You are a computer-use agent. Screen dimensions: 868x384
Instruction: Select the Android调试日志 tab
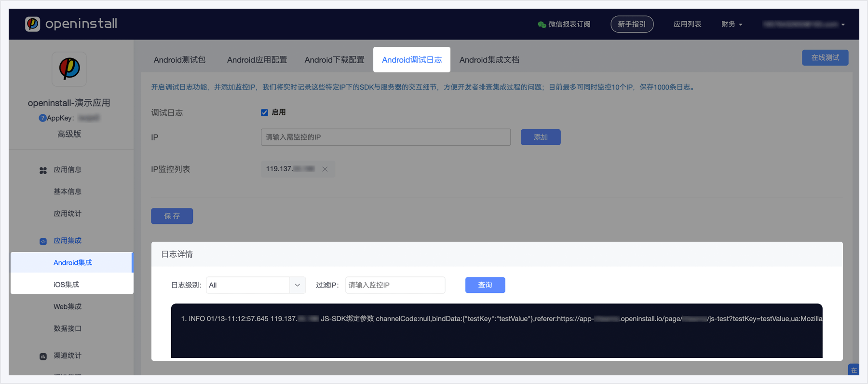(x=412, y=60)
